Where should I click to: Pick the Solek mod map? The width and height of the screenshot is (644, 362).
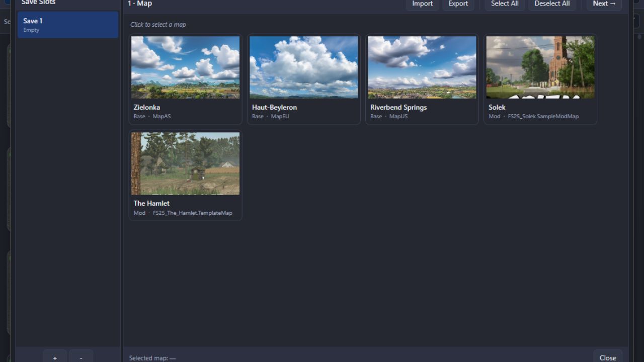pyautogui.click(x=540, y=67)
